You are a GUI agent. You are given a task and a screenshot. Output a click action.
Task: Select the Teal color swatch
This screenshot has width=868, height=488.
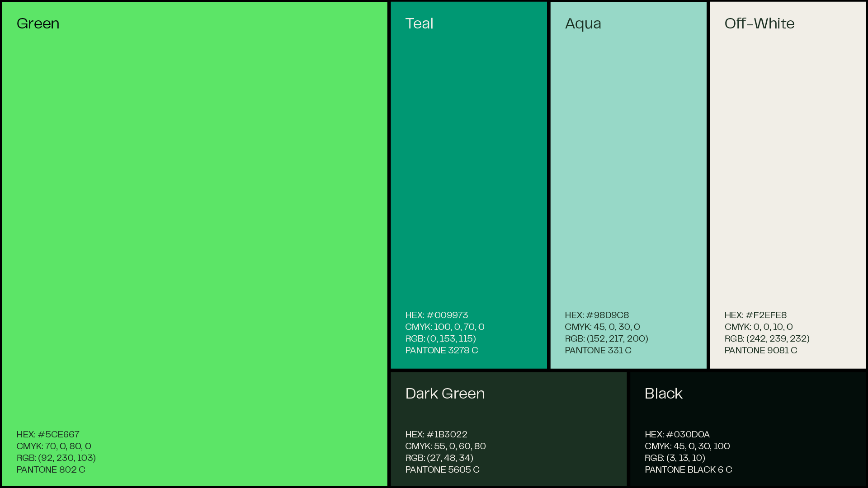coord(468,172)
